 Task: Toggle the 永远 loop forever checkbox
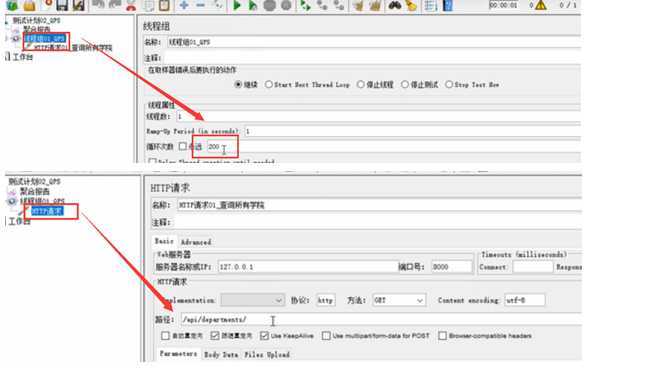point(183,147)
